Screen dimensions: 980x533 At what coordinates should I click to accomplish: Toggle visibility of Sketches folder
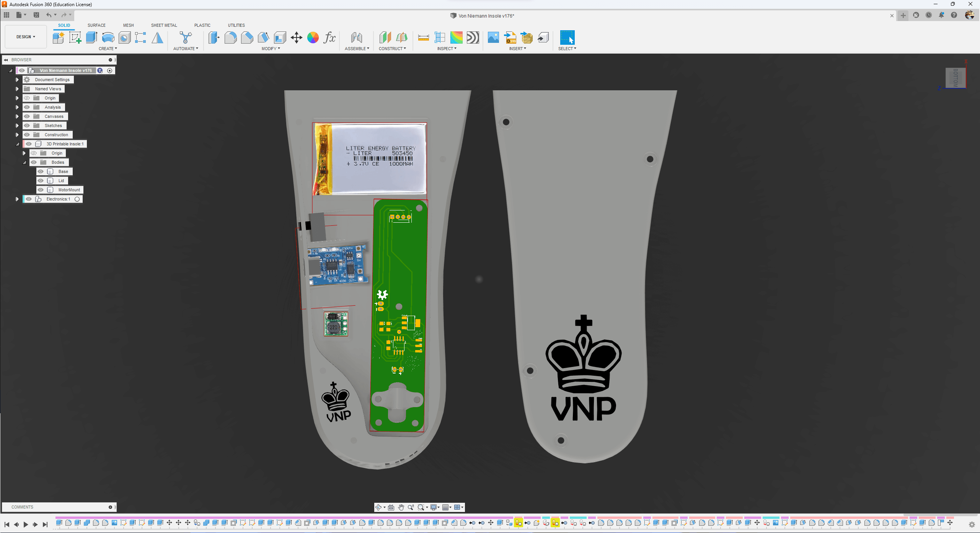[27, 126]
